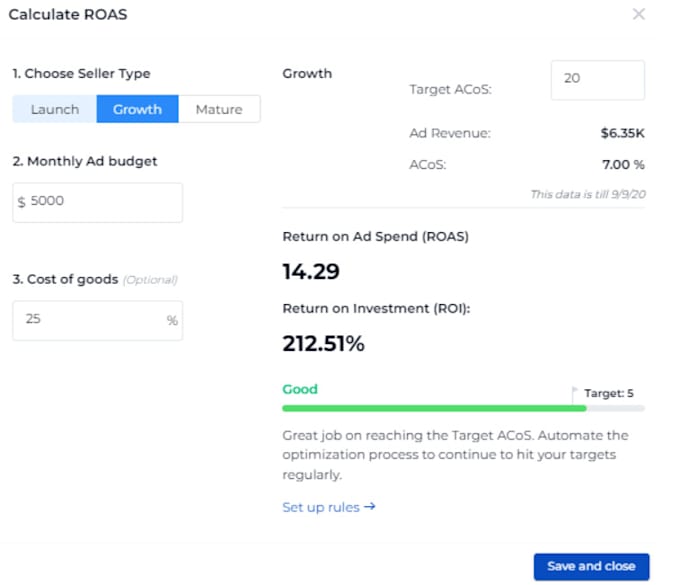Image resolution: width=680 pixels, height=585 pixels.
Task: Select the Mature seller type
Action: [219, 109]
